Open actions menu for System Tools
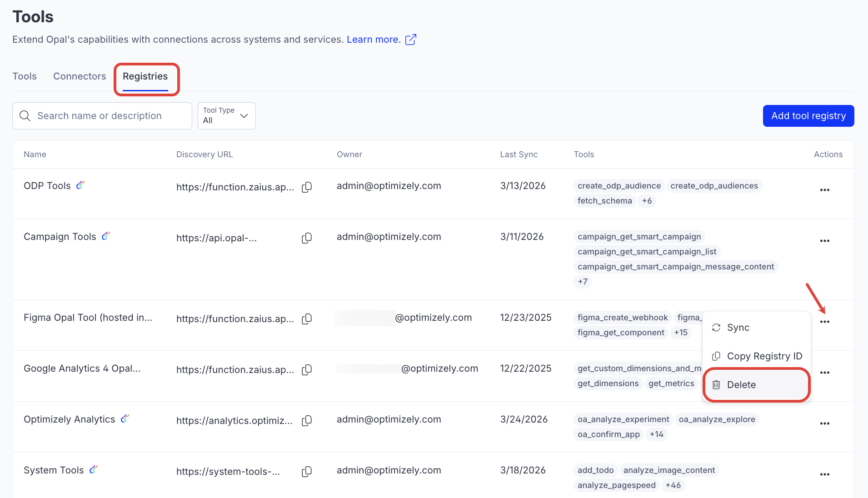 click(824, 474)
